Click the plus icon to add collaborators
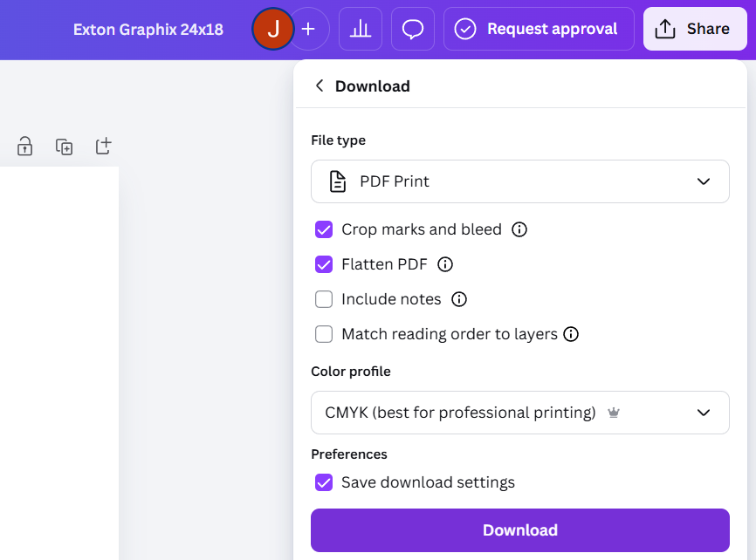This screenshot has height=560, width=756. coord(308,29)
